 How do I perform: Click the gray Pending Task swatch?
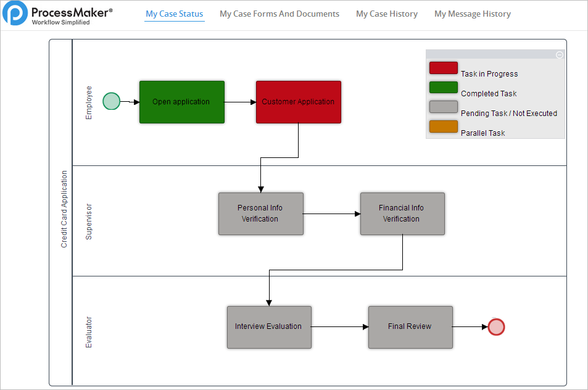pyautogui.click(x=443, y=107)
